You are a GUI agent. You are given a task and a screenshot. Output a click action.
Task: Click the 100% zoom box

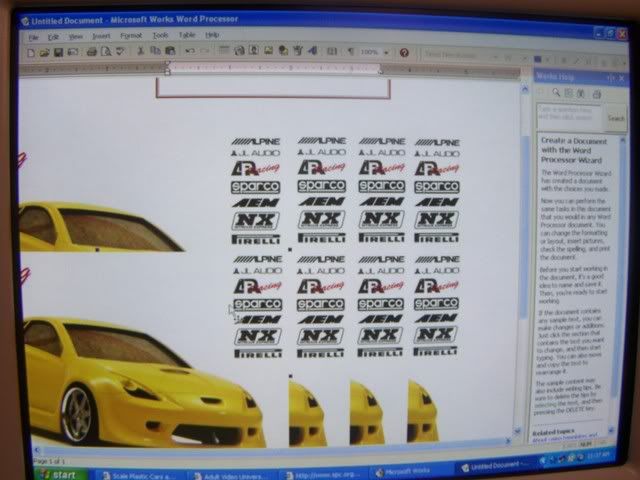370,52
